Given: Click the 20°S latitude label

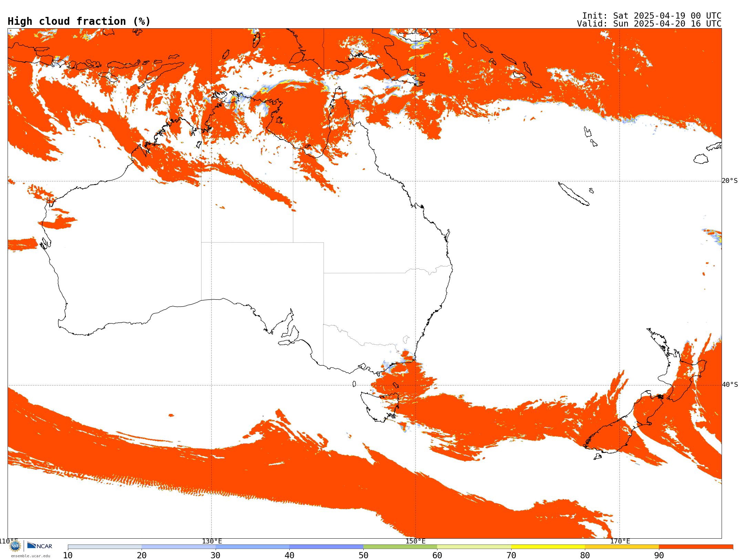Looking at the screenshot, I should [x=730, y=181].
